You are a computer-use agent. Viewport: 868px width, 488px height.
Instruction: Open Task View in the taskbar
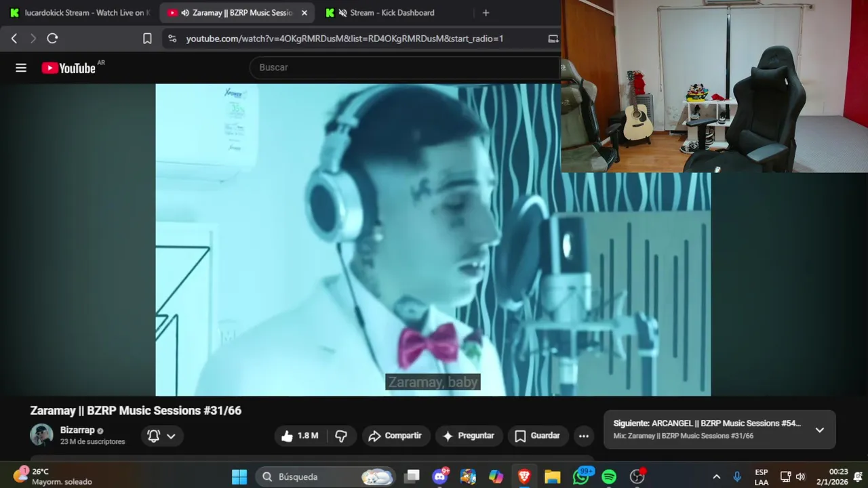pos(412,477)
